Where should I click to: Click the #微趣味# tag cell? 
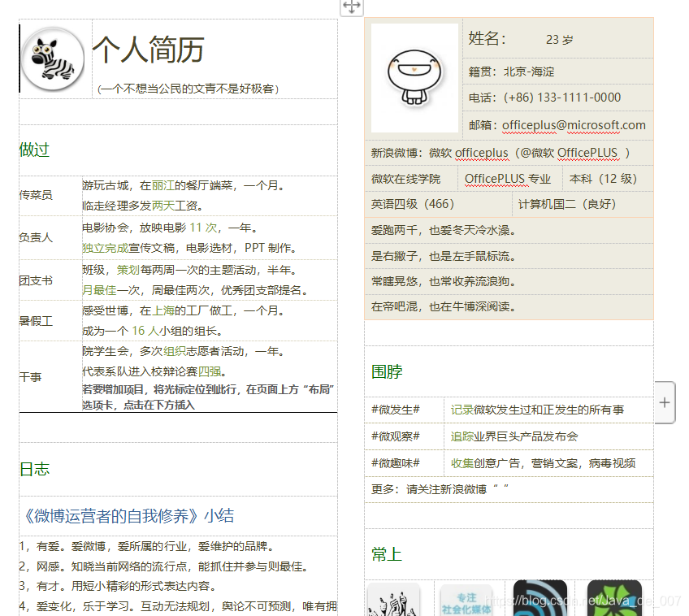(396, 463)
